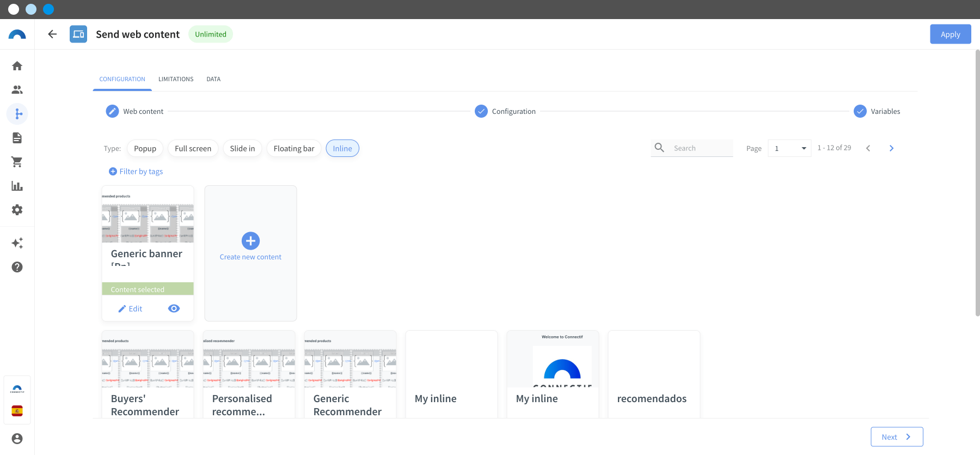Go back using the left arrow icon
This screenshot has width=980, height=455.
52,34
